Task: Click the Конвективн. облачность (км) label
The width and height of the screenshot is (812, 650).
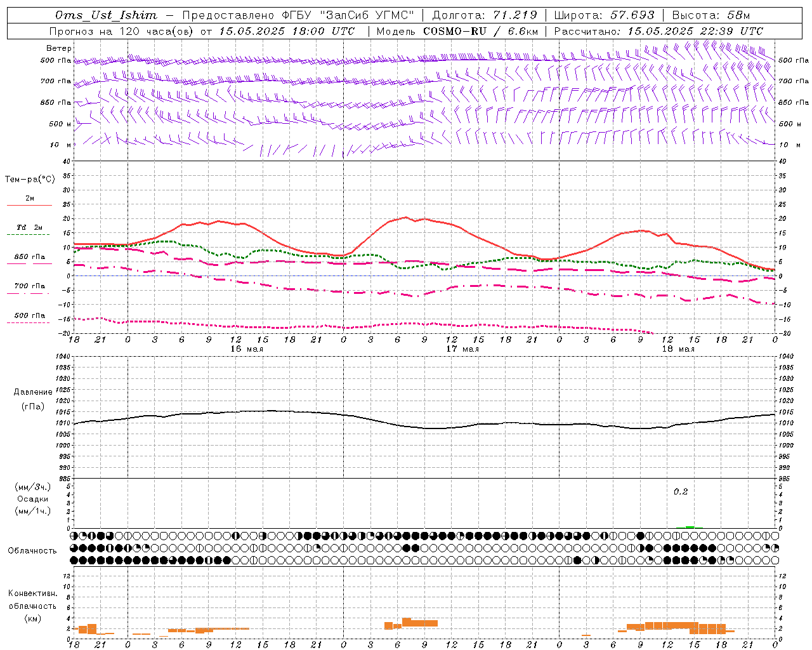Action: click(32, 606)
